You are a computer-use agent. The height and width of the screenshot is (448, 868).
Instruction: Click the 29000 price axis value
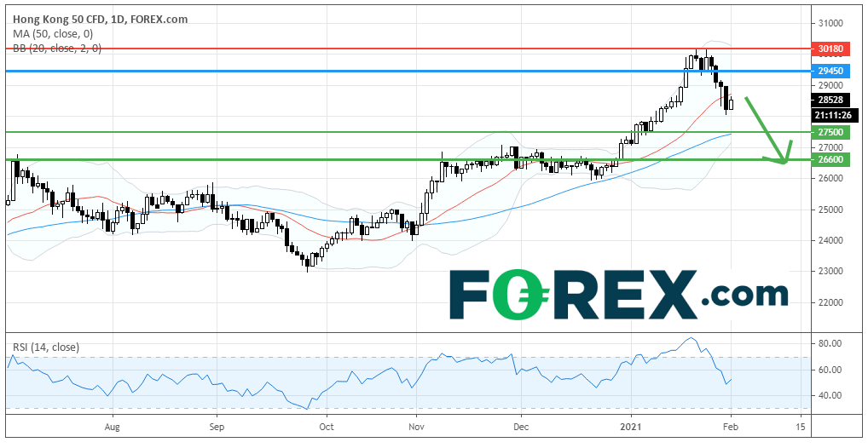point(830,86)
